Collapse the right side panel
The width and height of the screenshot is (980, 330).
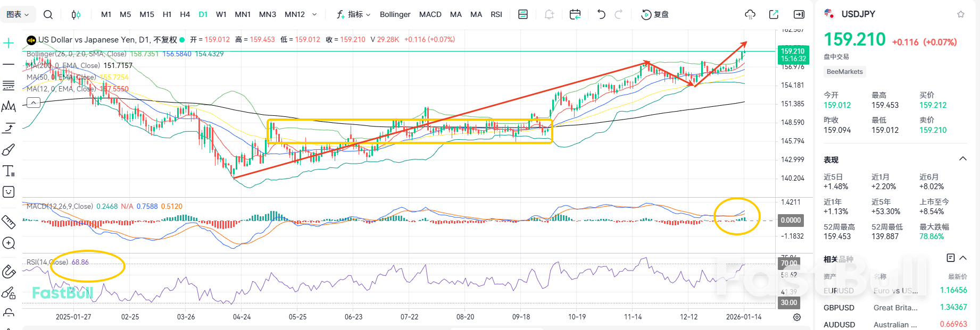[x=799, y=14]
